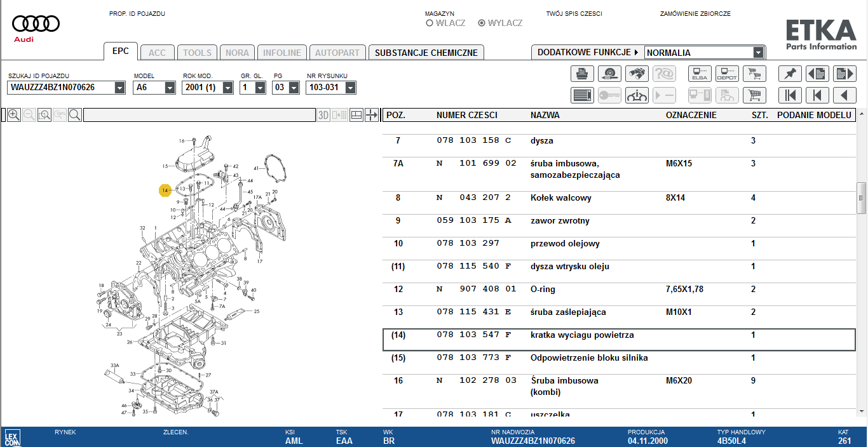868x447 pixels.
Task: Click the plain magnifier search icon
Action: click(75, 115)
